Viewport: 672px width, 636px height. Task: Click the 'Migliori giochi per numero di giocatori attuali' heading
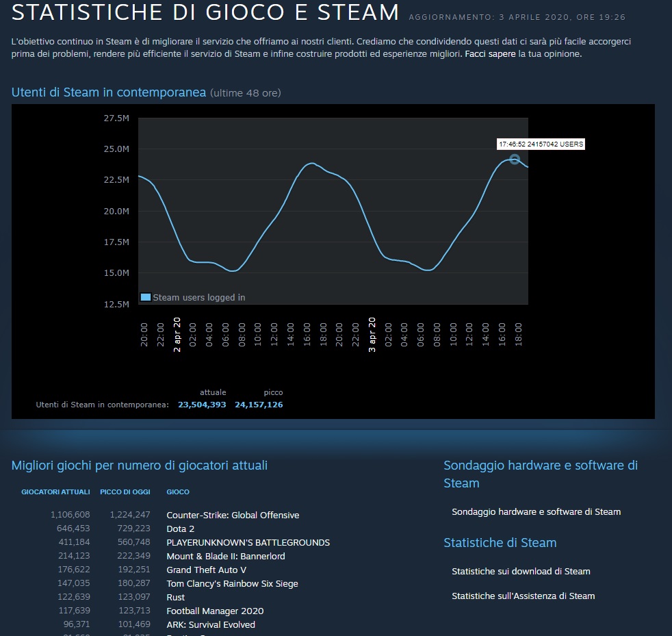140,466
